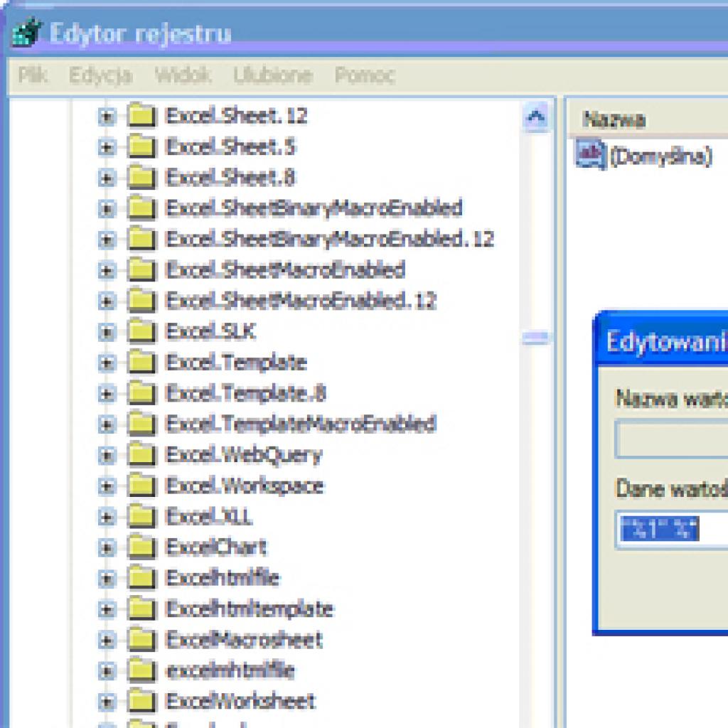Click the Excel.Workspace folder icon
The image size is (728, 728).
[141, 486]
